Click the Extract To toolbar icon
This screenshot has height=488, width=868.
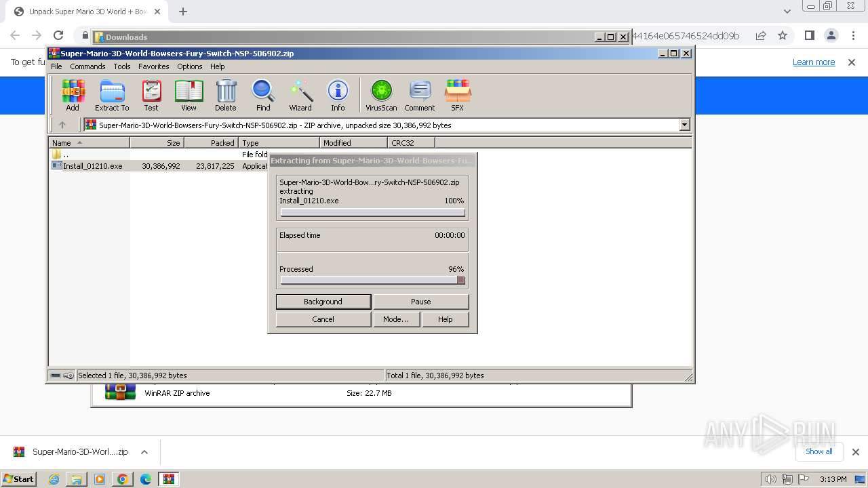pos(112,95)
